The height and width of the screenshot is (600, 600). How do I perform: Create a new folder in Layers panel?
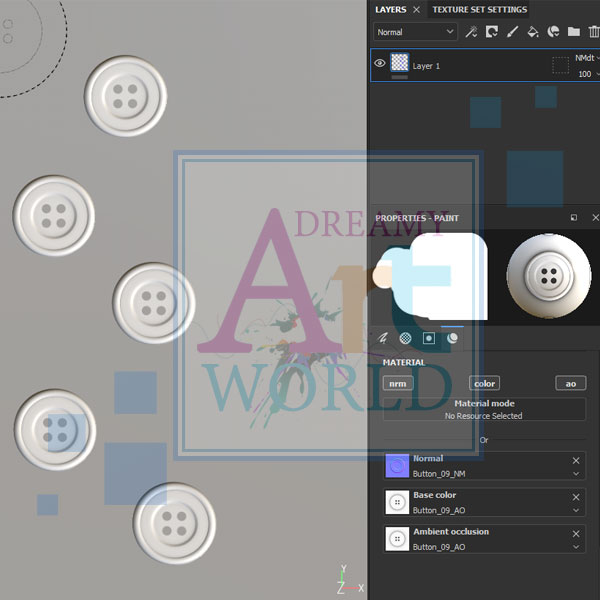click(x=573, y=32)
